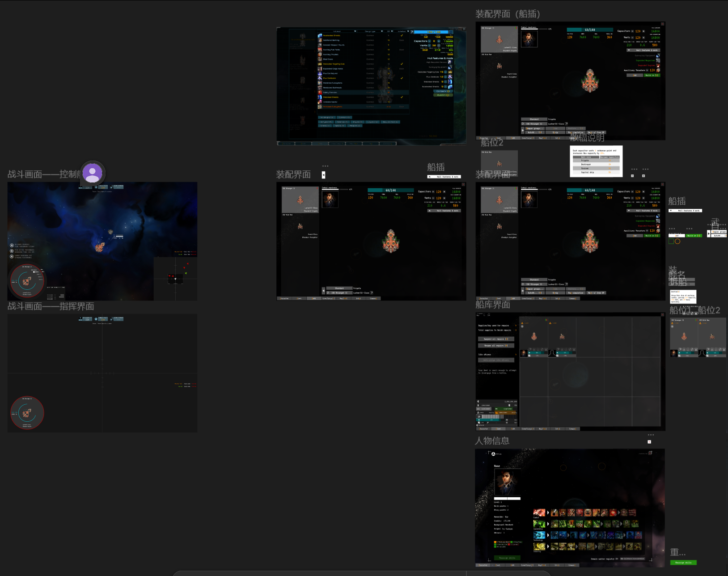Click 'Auto-assign idle officers' in 船库界面
This screenshot has height=576, width=728.
[496, 360]
